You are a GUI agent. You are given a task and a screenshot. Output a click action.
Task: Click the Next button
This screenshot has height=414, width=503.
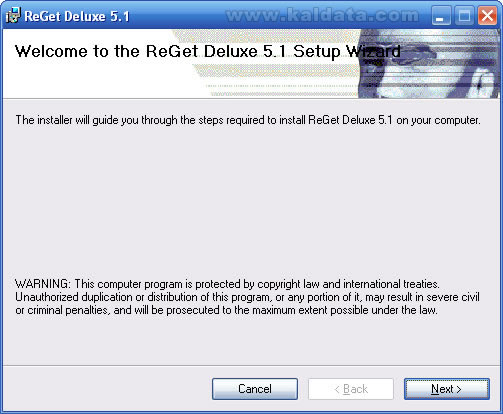447,389
